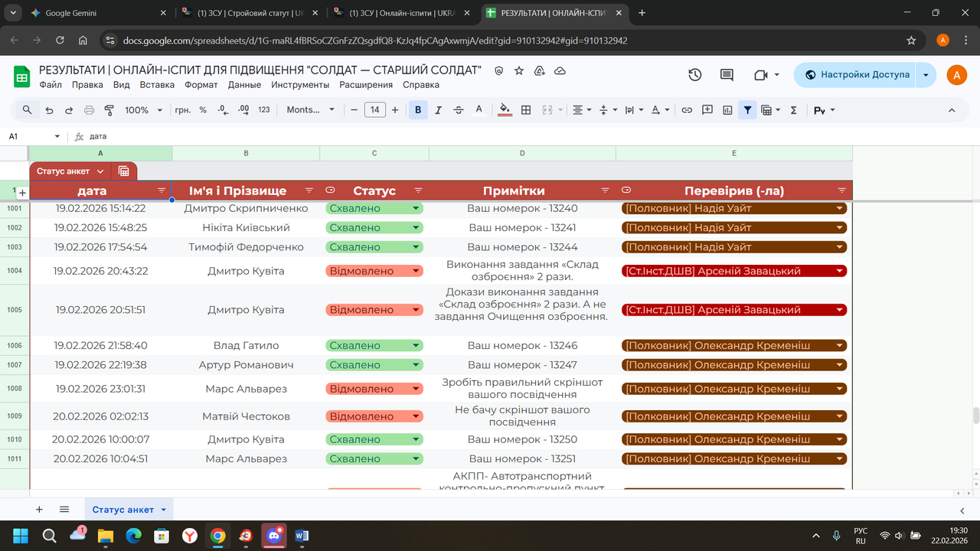Open the text color picker
The height and width of the screenshot is (551, 980).
click(479, 110)
